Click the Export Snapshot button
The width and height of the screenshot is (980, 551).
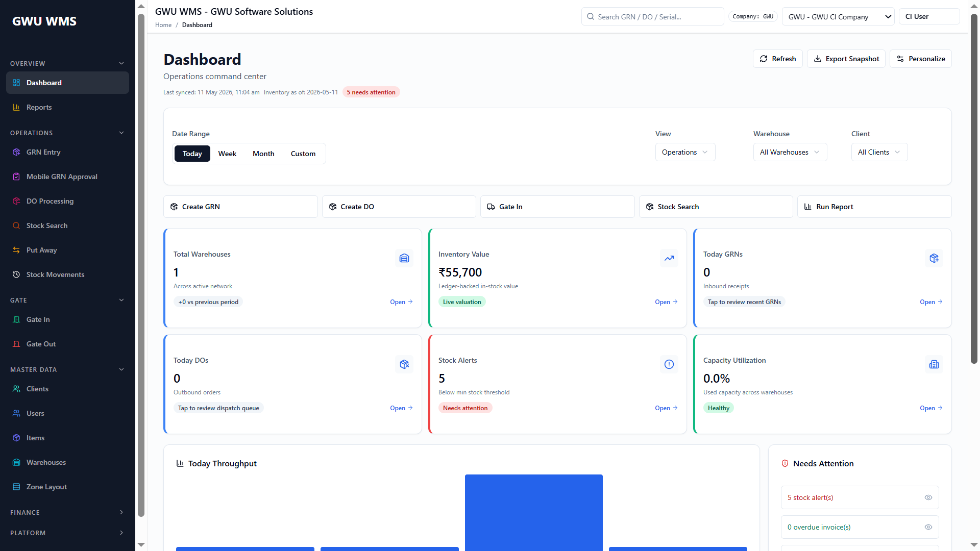click(846, 59)
